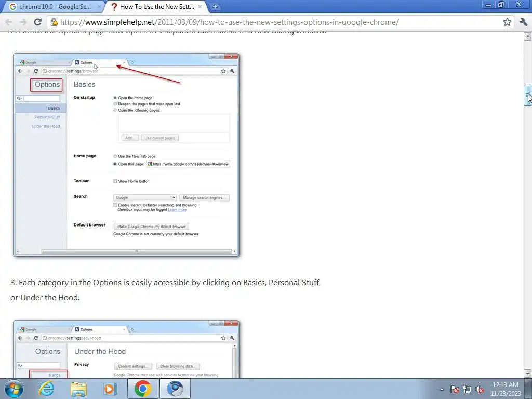Close the How To Use the New Settings tab
The height and width of the screenshot is (399, 532).
[x=200, y=6]
